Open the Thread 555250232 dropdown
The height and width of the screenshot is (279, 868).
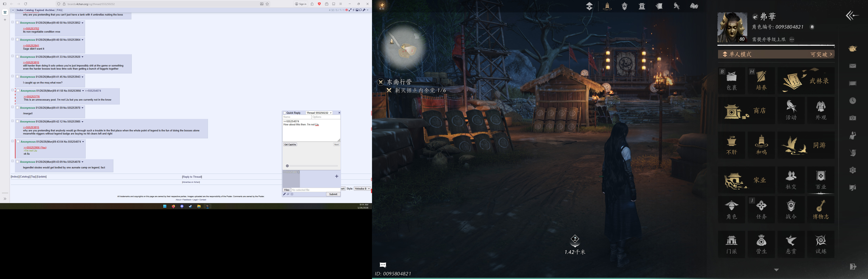click(319, 113)
